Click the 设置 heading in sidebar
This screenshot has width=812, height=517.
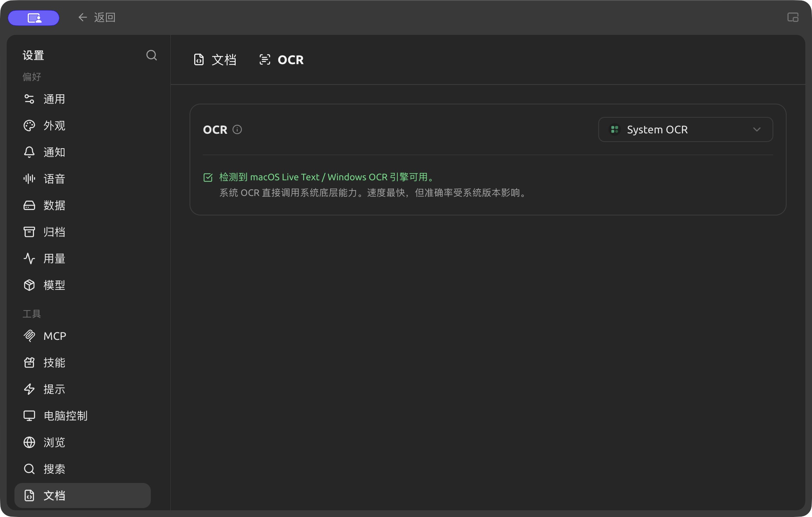tap(33, 56)
